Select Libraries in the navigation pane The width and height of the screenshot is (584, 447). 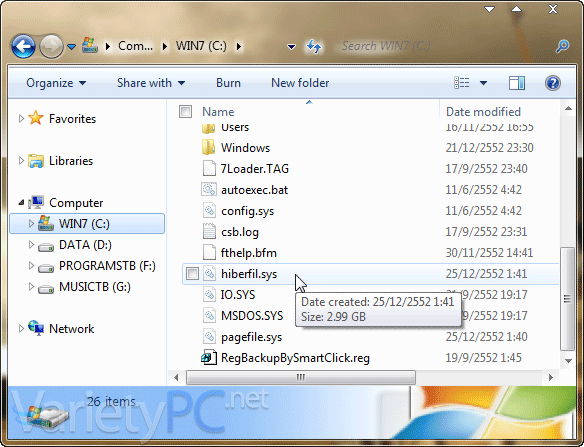(x=71, y=161)
